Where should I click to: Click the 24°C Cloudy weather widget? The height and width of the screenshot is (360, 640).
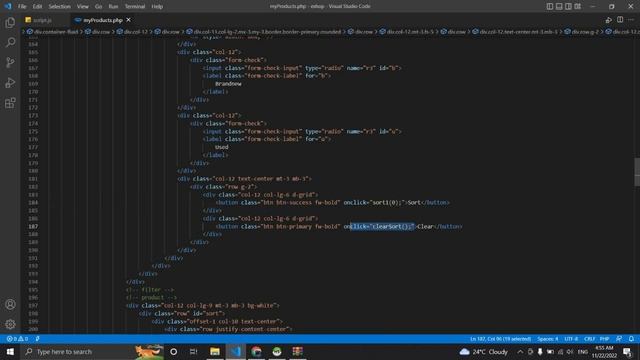tap(484, 351)
